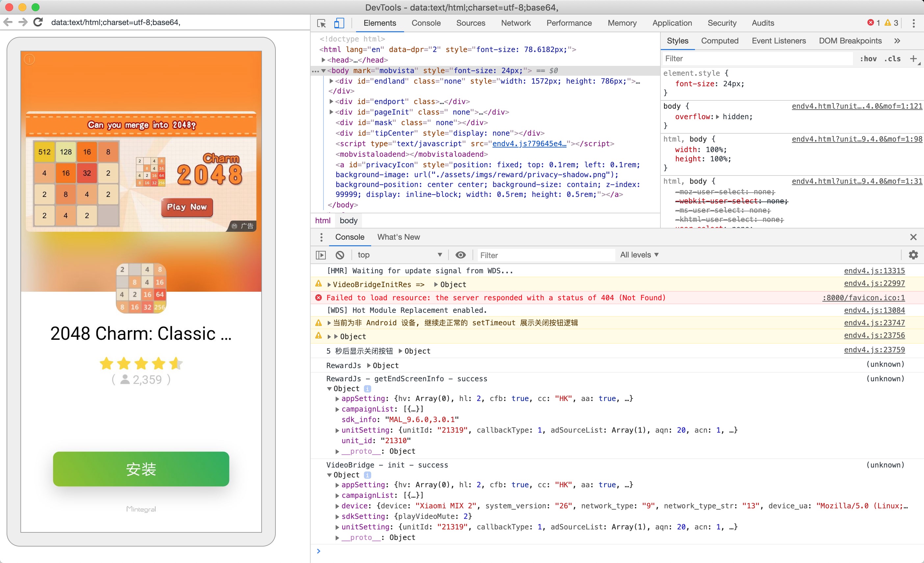Viewport: 924px width, 563px height.
Task: Click the browser address bar URL
Action: coord(115,22)
